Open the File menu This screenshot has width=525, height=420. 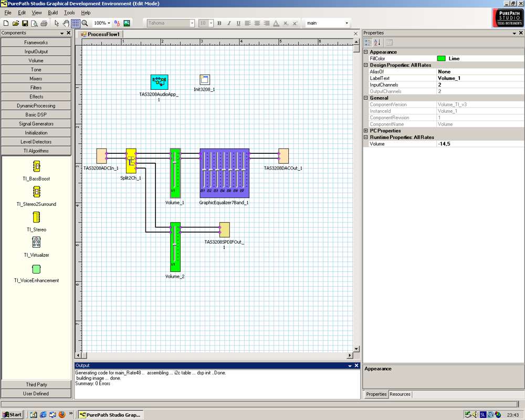8,13
